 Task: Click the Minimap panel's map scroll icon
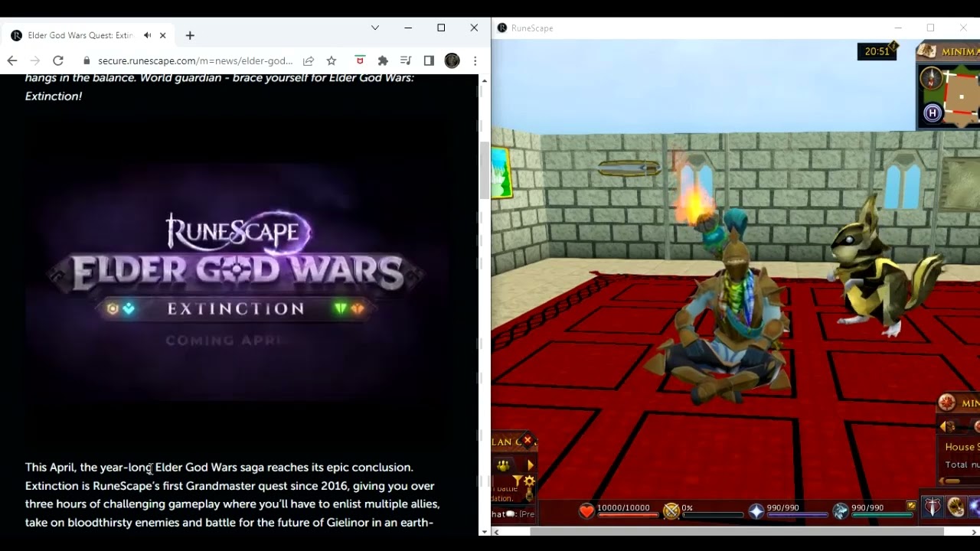pos(927,51)
